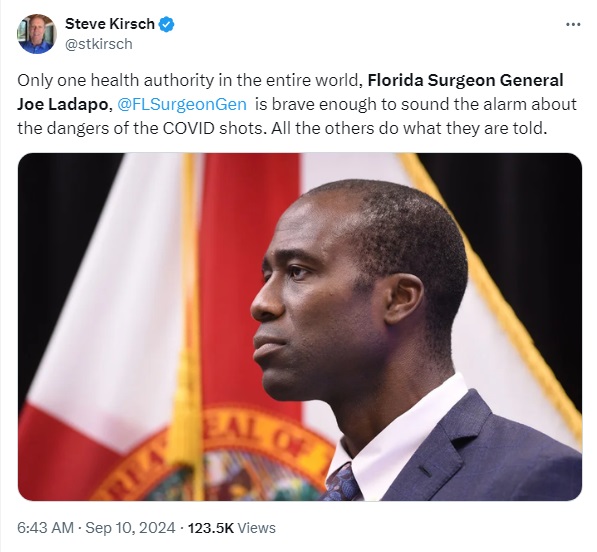This screenshot has width=597, height=552.
Task: Open the @FLSurgeonGen mention link
Action: [182, 104]
